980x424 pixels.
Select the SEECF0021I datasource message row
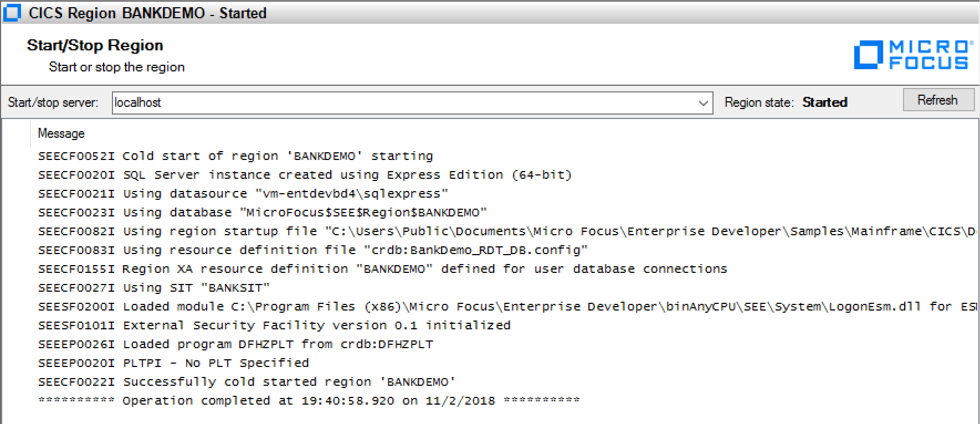(x=241, y=193)
